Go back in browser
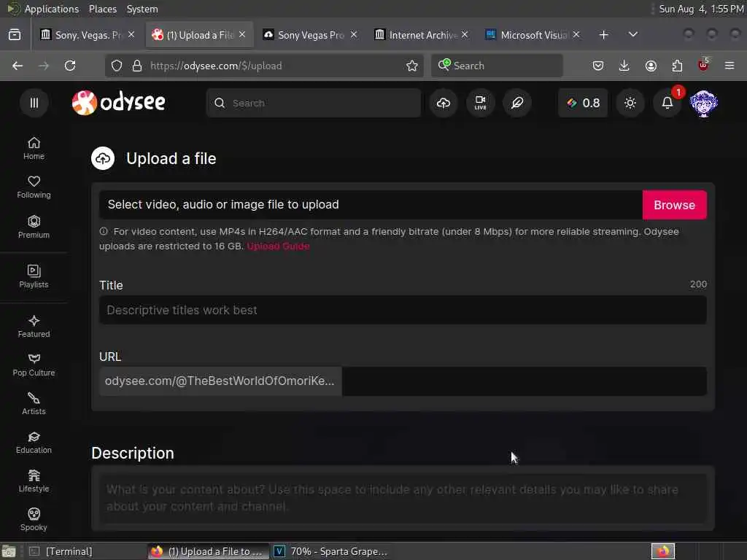The width and height of the screenshot is (747, 560). pos(18,66)
